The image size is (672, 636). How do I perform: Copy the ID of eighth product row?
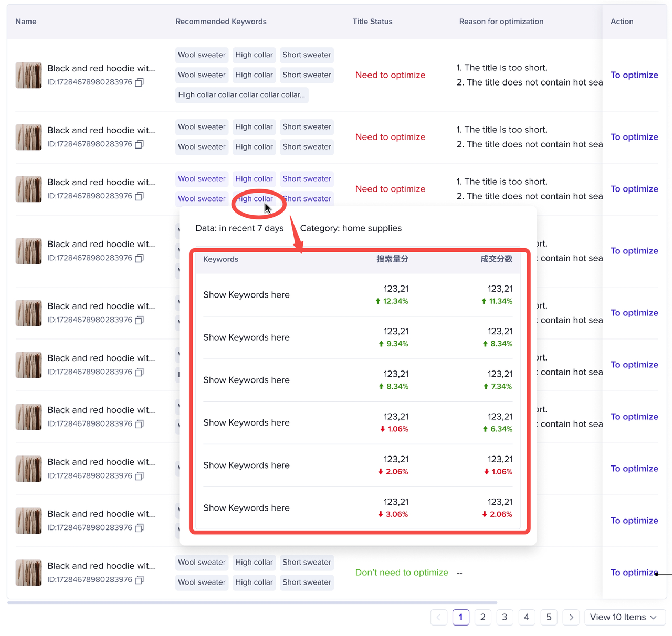[x=139, y=476]
